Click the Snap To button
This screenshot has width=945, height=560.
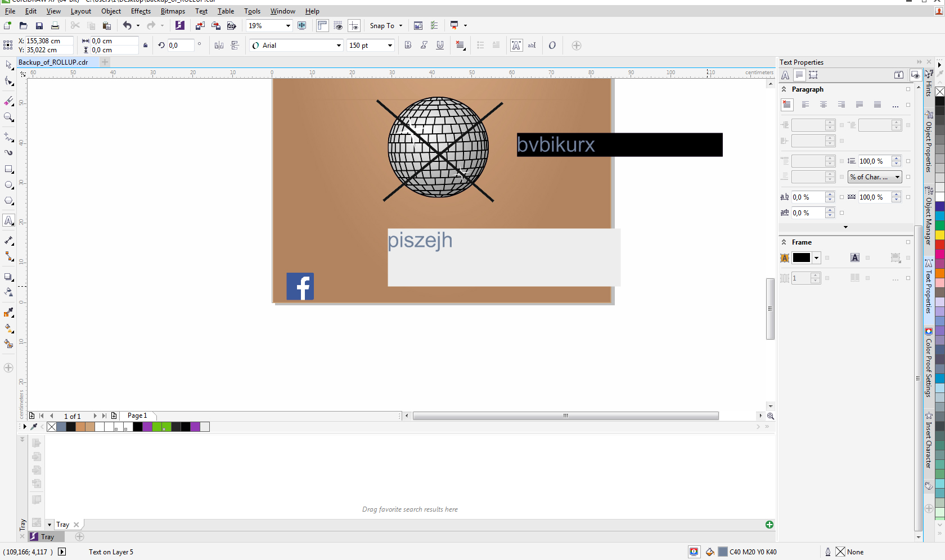[x=382, y=26]
